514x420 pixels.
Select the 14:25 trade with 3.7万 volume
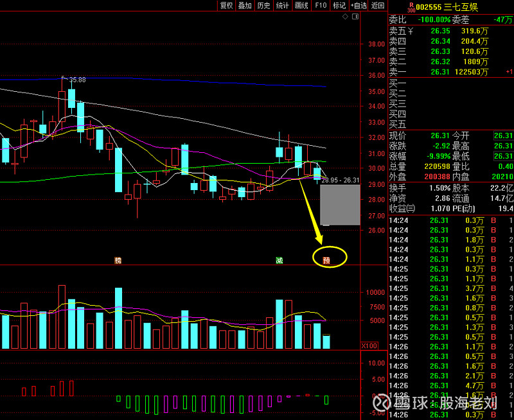point(451,288)
